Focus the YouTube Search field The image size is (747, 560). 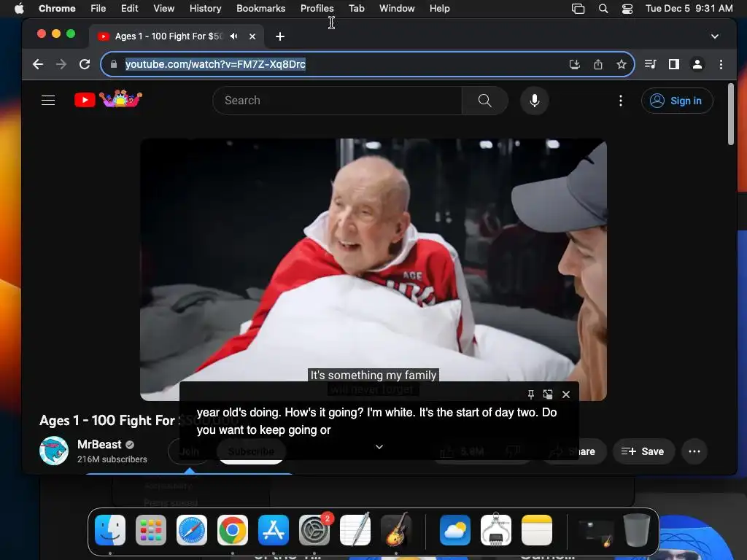click(x=337, y=101)
